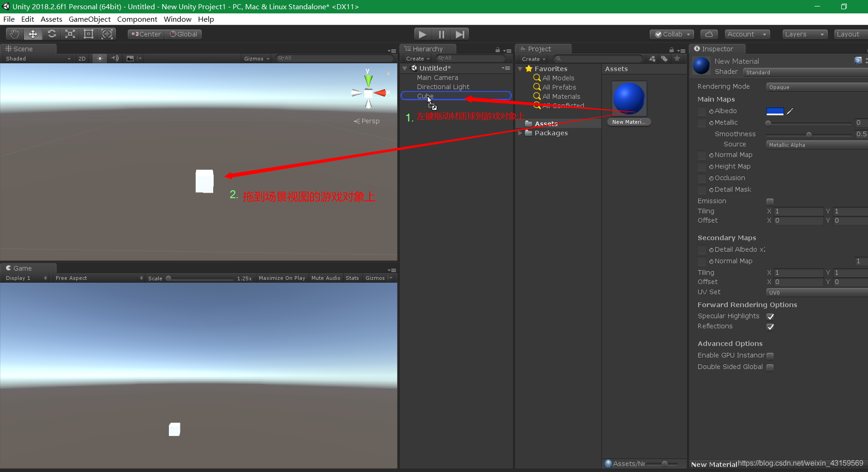Lock the Project panel
The width and height of the screenshot is (868, 472).
(x=671, y=50)
